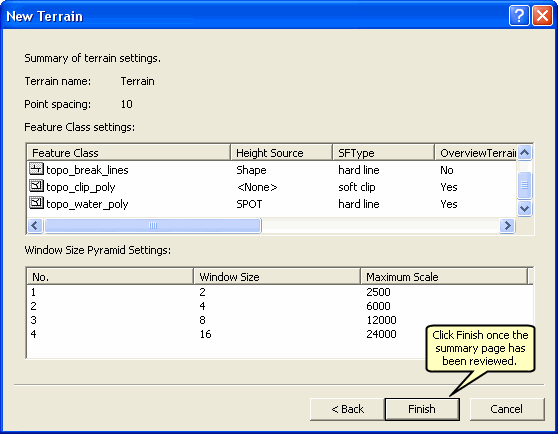Close the New Terrain dialog
The width and height of the screenshot is (558, 434).
pyautogui.click(x=542, y=16)
